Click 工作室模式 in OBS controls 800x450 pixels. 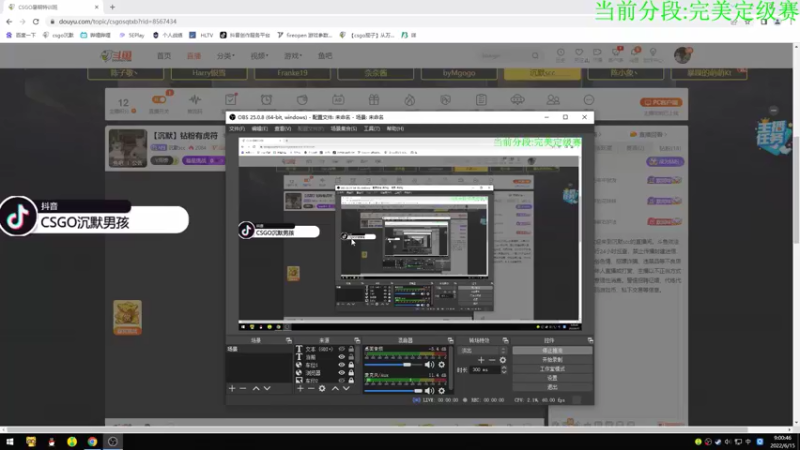[x=552, y=369]
